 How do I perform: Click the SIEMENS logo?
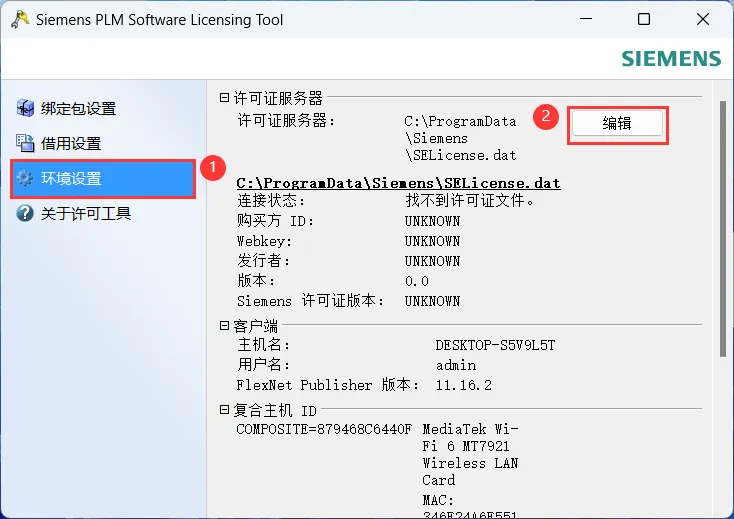[x=671, y=59]
